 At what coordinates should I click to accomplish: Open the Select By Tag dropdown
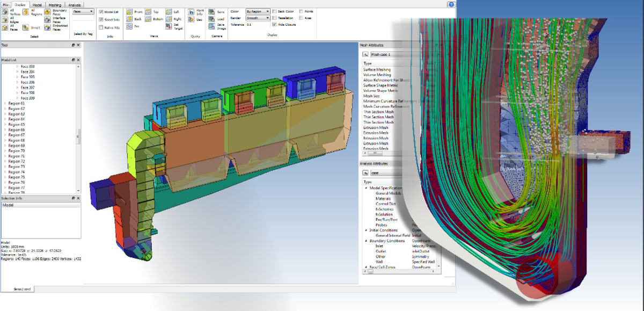click(x=83, y=11)
